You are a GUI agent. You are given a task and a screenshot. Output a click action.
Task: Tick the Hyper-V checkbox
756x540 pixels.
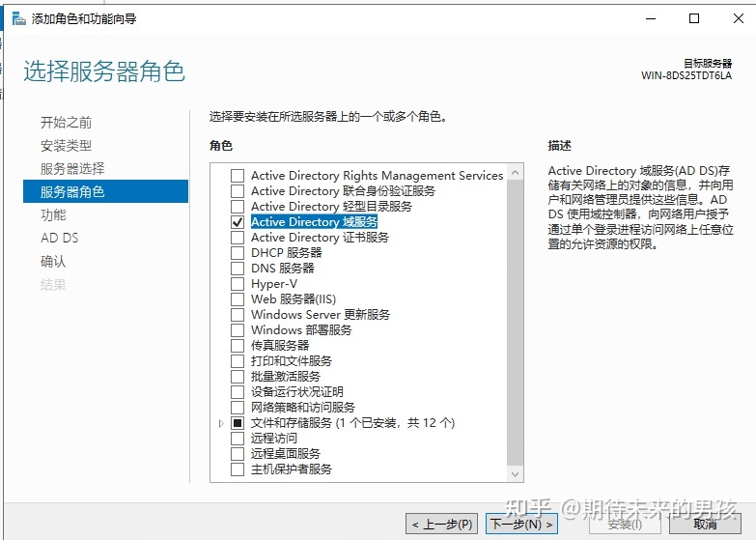pyautogui.click(x=238, y=284)
